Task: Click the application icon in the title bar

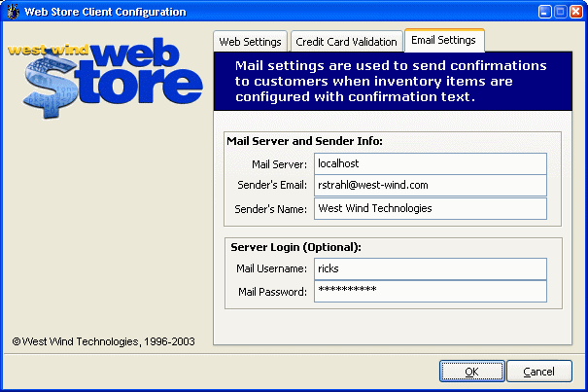Action: [13, 13]
